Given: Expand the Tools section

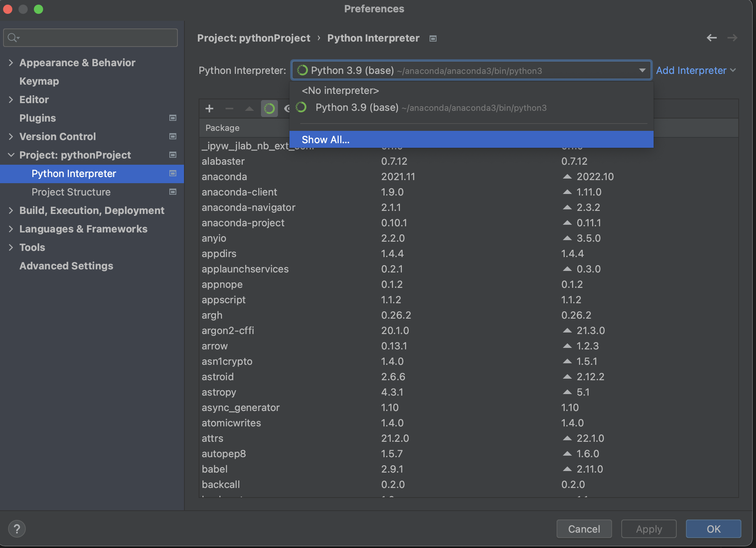Looking at the screenshot, I should pyautogui.click(x=11, y=247).
